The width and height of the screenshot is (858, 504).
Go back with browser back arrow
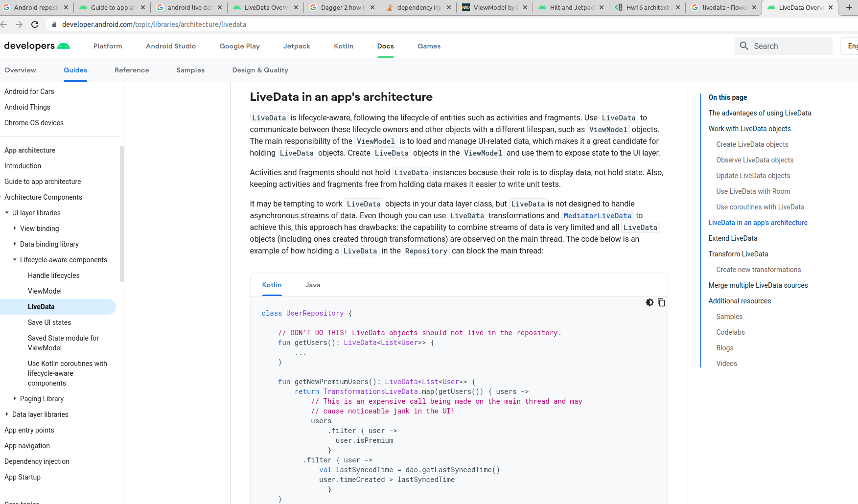point(3,24)
